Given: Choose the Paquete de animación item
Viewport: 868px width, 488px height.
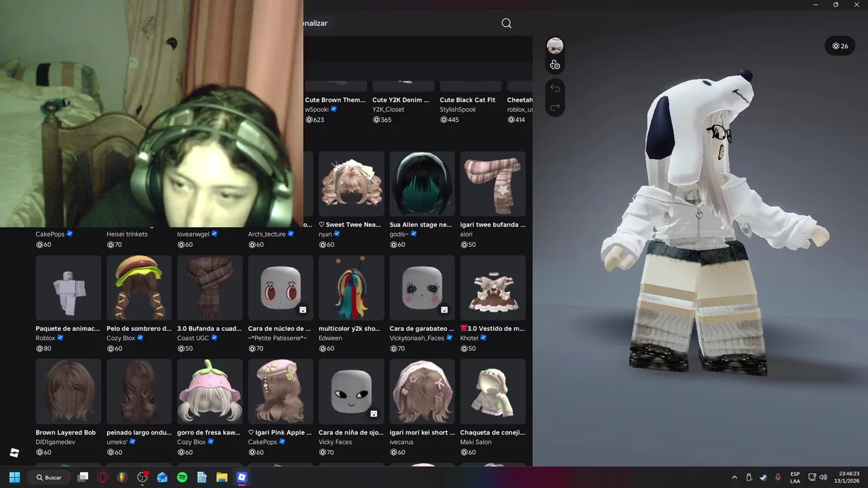Looking at the screenshot, I should click(68, 287).
